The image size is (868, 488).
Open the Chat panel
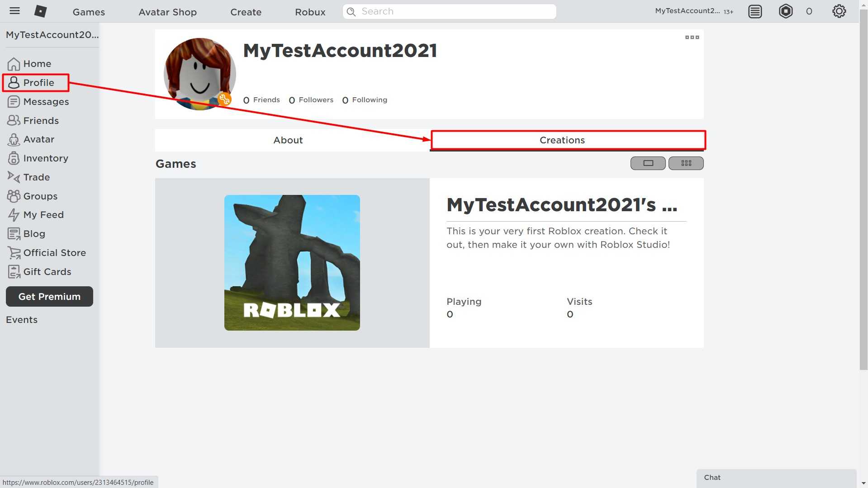pos(777,478)
